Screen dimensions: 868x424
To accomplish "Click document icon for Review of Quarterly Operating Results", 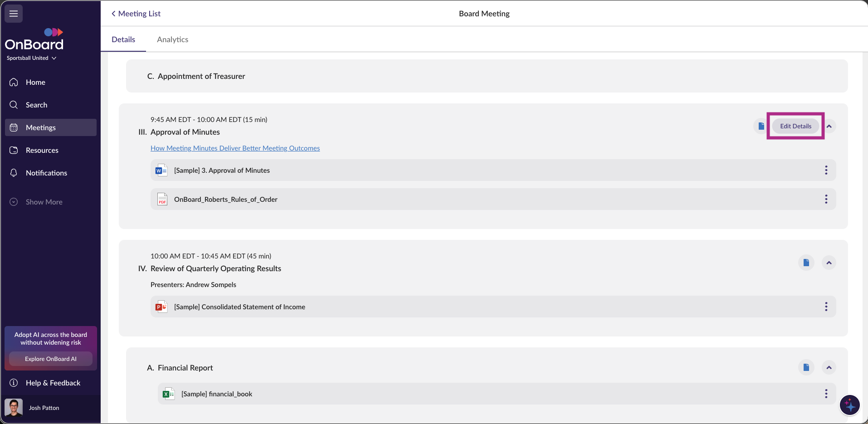I will click(806, 263).
